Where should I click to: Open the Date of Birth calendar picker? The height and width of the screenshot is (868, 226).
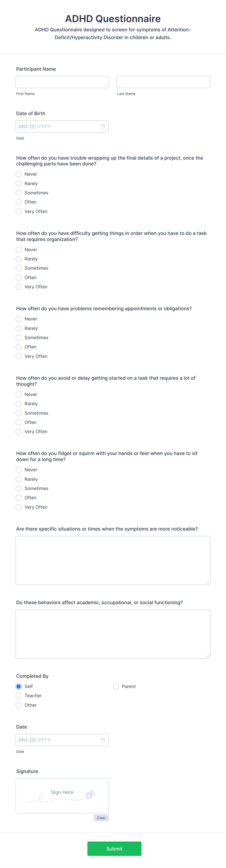click(x=103, y=126)
